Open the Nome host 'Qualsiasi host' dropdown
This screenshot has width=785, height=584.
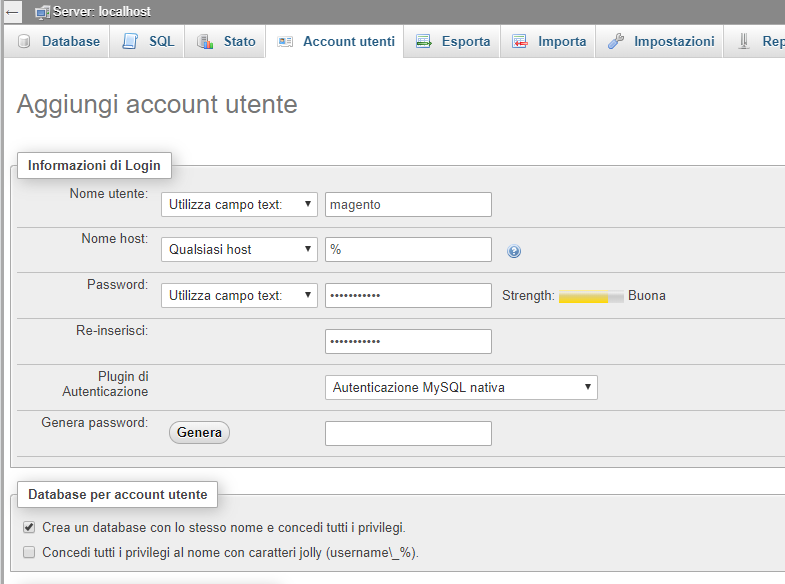pyautogui.click(x=239, y=249)
